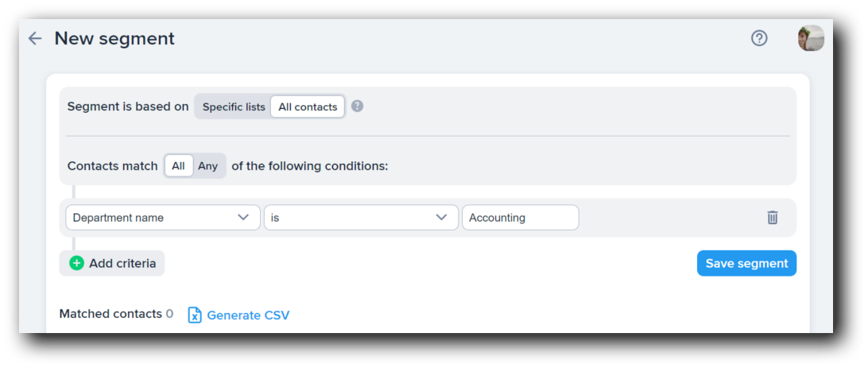Click gray info icon beside All contacts
This screenshot has width=868, height=368.
click(357, 107)
